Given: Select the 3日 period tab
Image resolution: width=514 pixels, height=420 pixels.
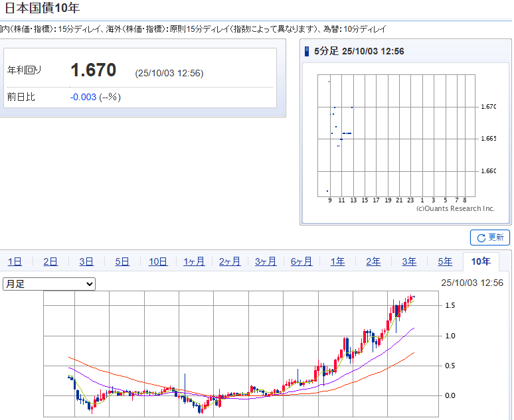Looking at the screenshot, I should click(x=86, y=261).
